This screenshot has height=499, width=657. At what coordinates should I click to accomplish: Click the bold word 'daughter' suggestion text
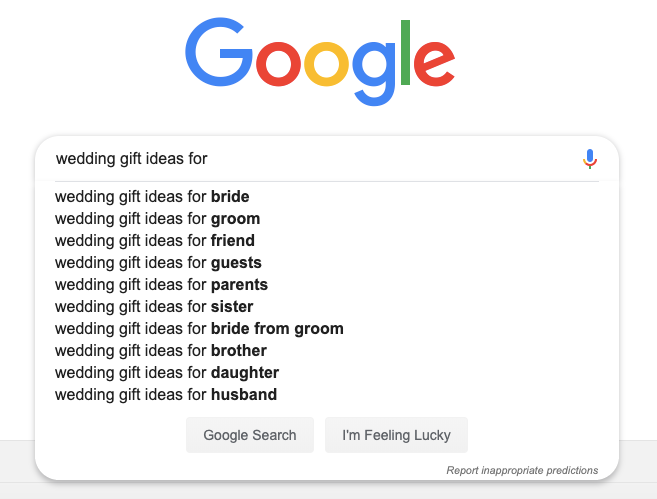[245, 373]
